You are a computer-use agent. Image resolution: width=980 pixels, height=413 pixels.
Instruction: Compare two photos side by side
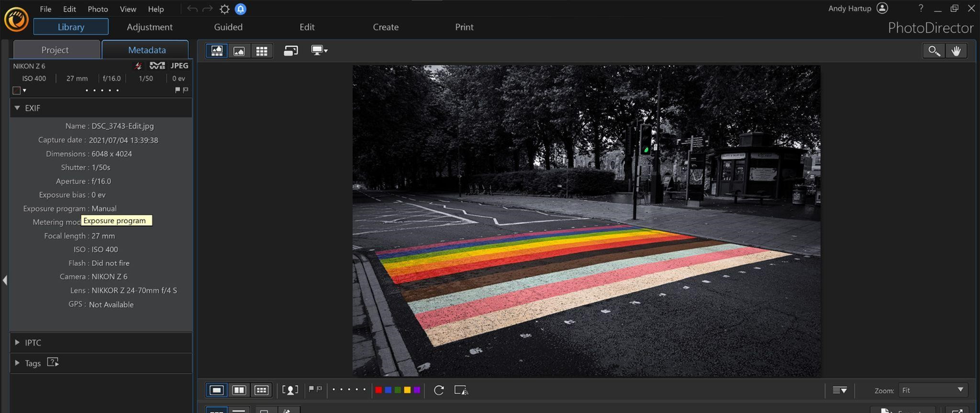click(x=239, y=390)
